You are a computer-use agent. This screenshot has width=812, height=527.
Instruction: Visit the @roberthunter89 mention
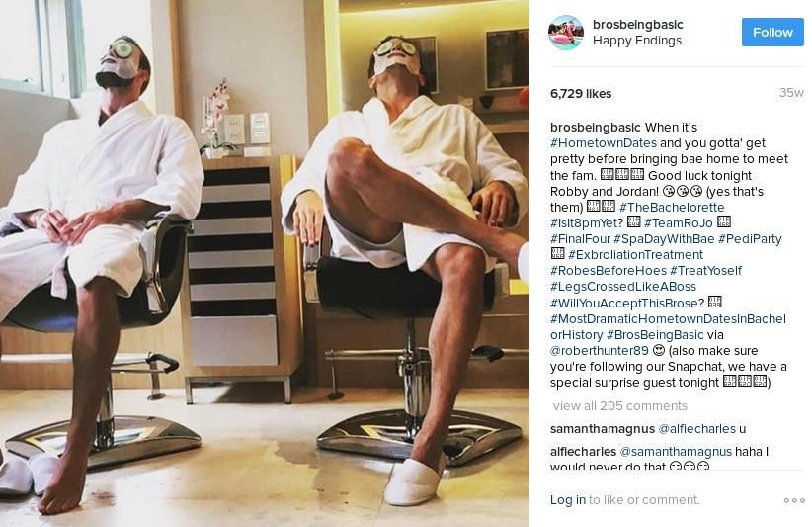[600, 351]
